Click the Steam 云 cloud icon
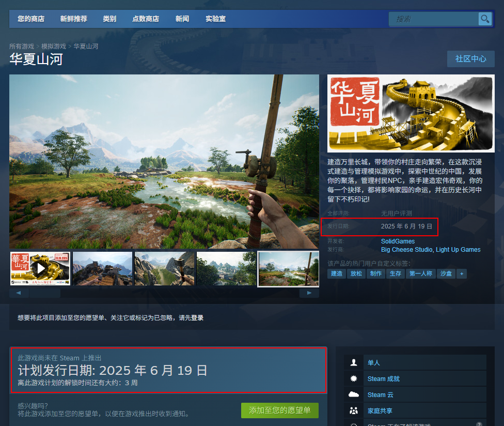The width and height of the screenshot is (504, 426). 354,394
